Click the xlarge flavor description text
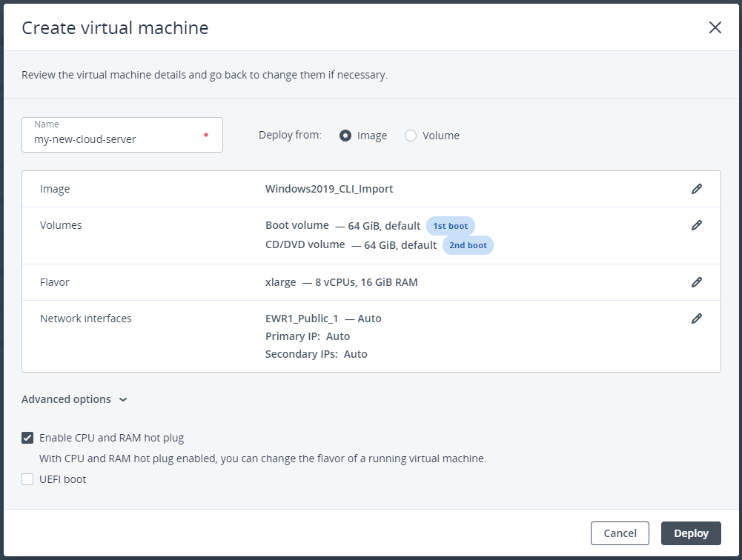This screenshot has height=560, width=742. pyautogui.click(x=341, y=282)
